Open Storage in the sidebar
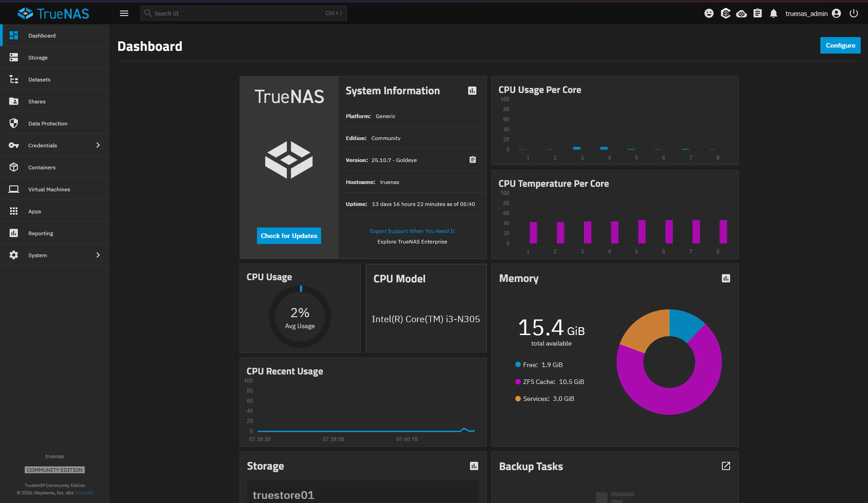Image resolution: width=868 pixels, height=503 pixels. [x=55, y=57]
